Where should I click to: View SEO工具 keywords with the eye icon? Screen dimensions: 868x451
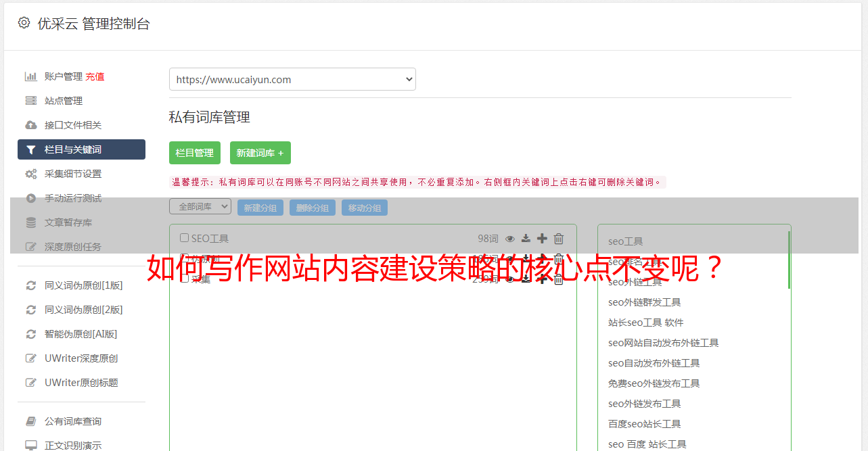510,238
